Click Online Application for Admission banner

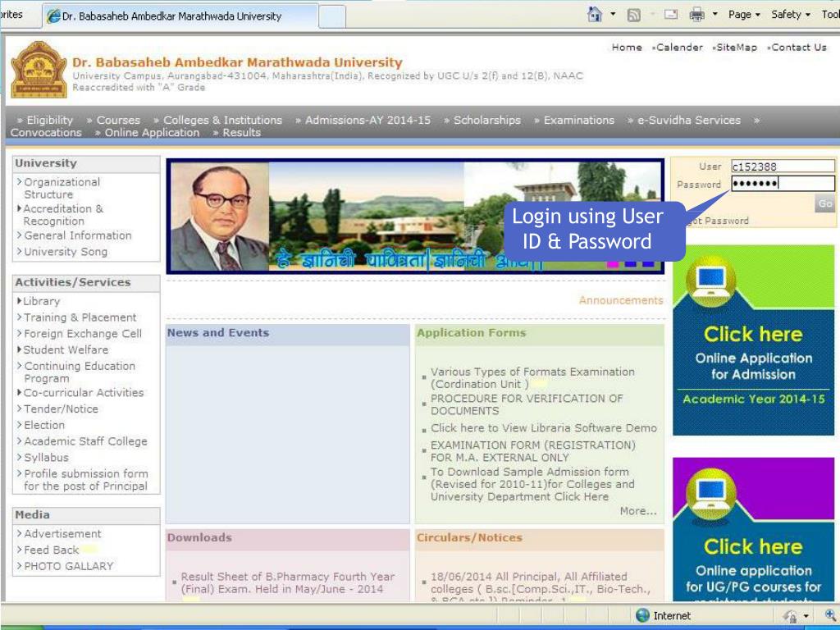[753, 340]
